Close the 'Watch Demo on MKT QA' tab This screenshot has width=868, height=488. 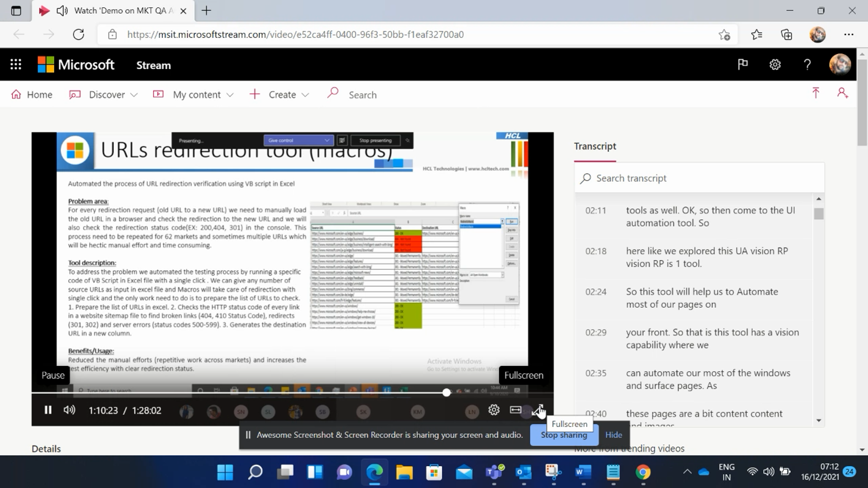(183, 11)
